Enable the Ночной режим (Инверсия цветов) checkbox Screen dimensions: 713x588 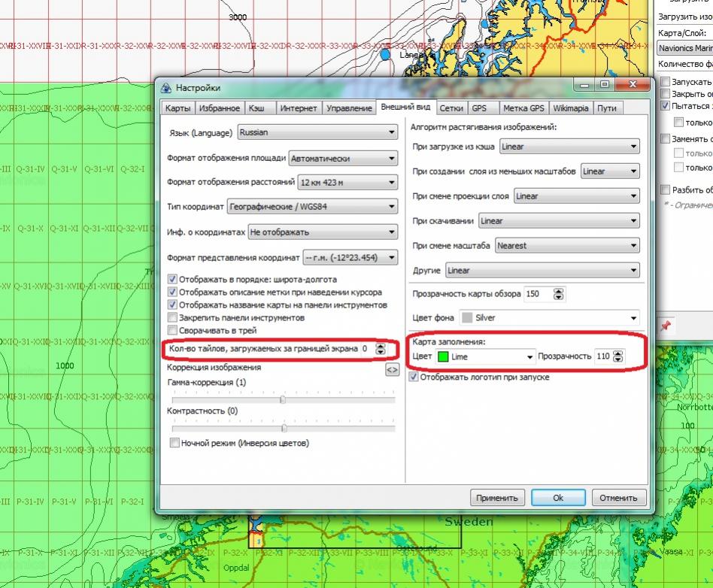pos(174,444)
